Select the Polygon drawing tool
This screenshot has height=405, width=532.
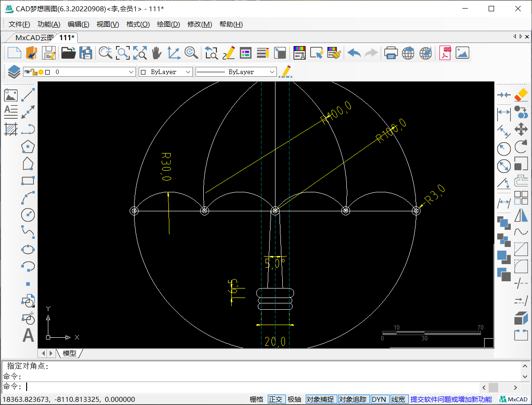[28, 147]
